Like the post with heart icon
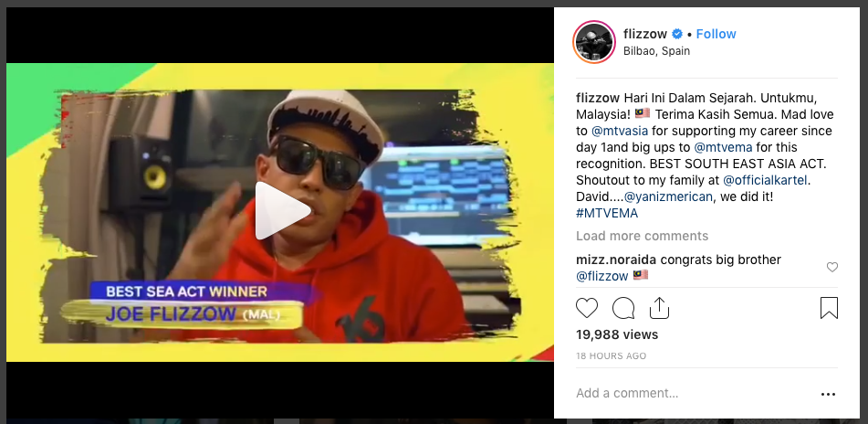 point(587,308)
